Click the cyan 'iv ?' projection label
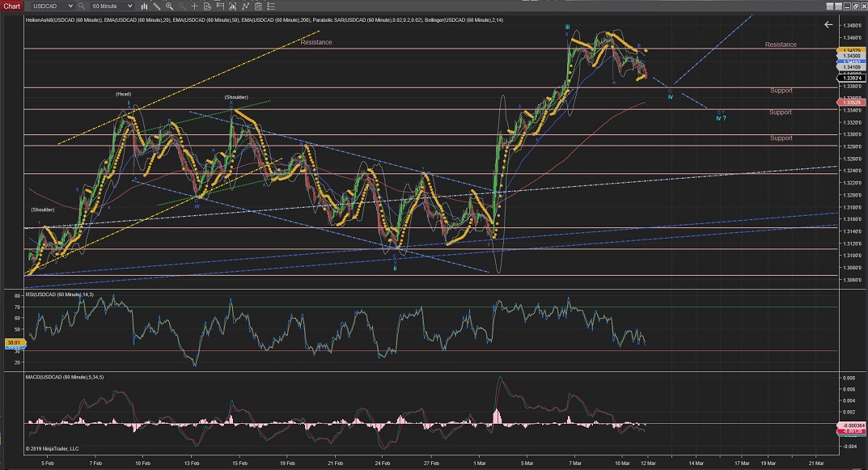Viewport: 868px width, 470px height. [x=721, y=118]
